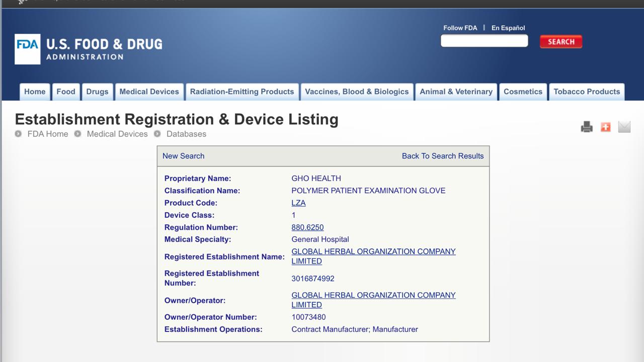Open Tobacco Products tab

pyautogui.click(x=587, y=92)
